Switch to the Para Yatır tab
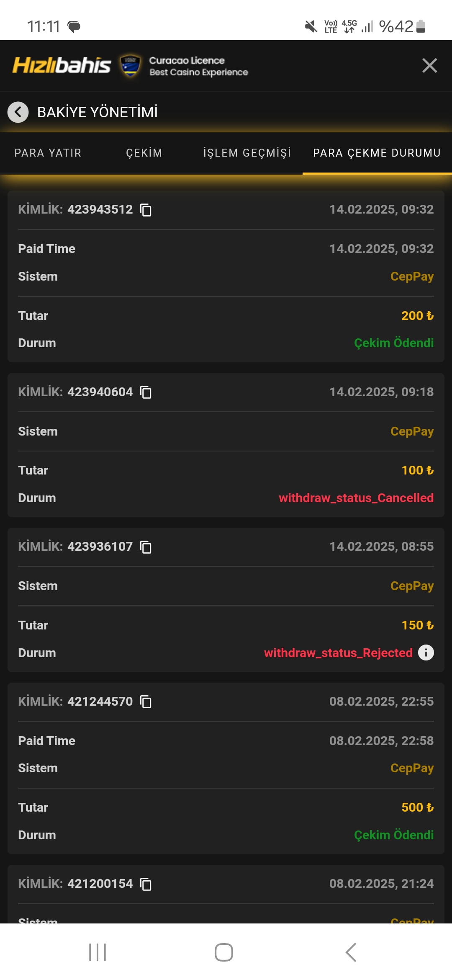This screenshot has width=452, height=980. [48, 153]
